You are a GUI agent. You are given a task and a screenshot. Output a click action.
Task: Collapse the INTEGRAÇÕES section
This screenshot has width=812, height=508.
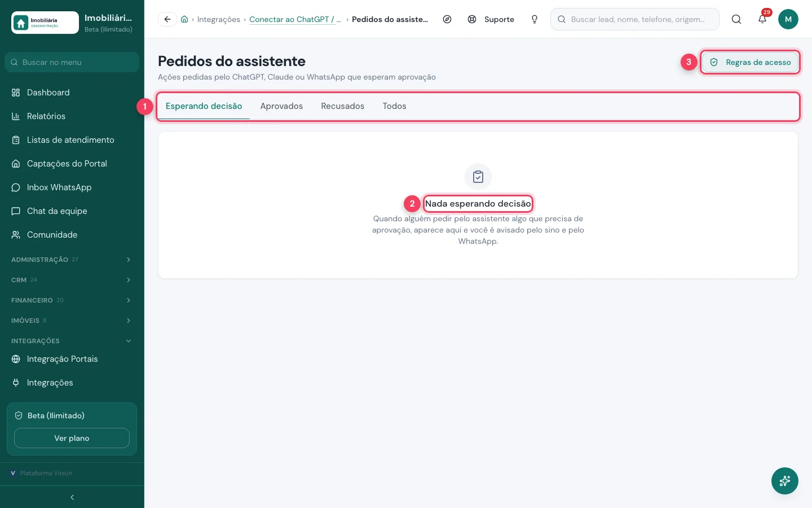pyautogui.click(x=72, y=341)
